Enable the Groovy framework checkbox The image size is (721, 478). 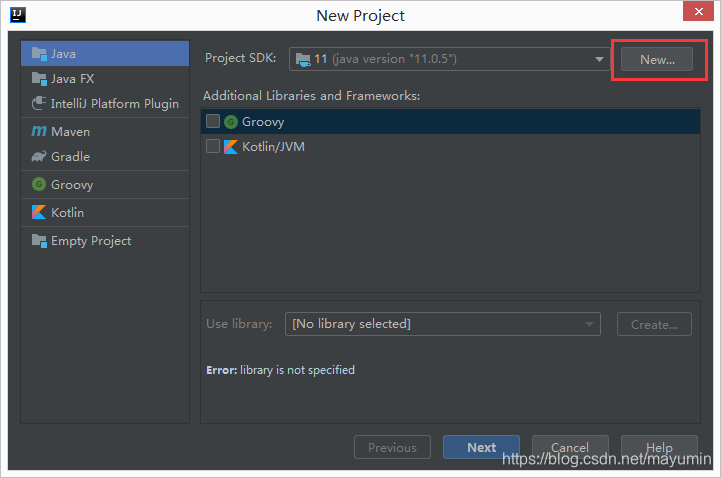(212, 121)
